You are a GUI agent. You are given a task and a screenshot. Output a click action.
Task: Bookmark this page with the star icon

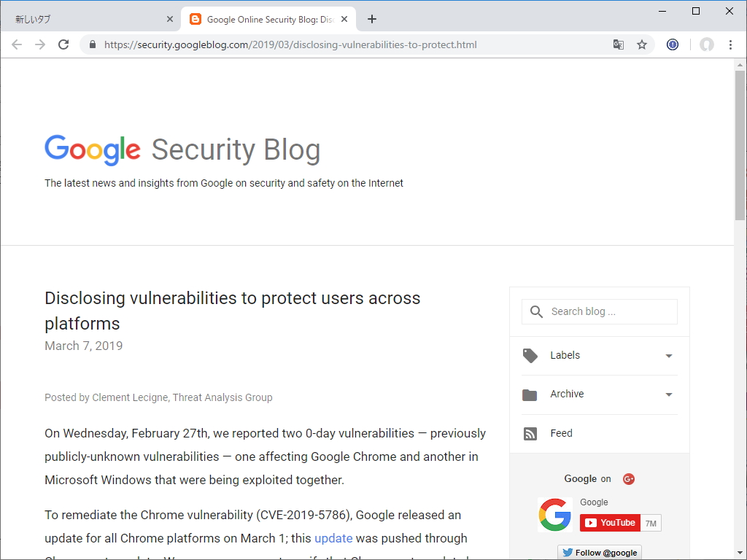point(641,44)
